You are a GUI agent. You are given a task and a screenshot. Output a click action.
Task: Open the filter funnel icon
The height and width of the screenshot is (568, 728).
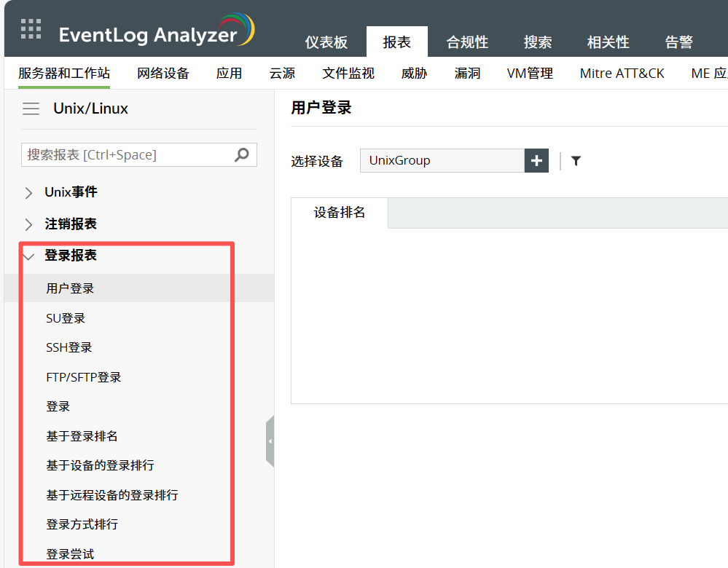coord(576,161)
